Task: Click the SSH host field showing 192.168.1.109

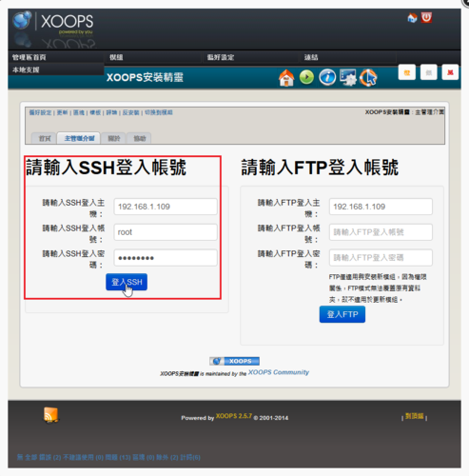Action: coord(166,207)
